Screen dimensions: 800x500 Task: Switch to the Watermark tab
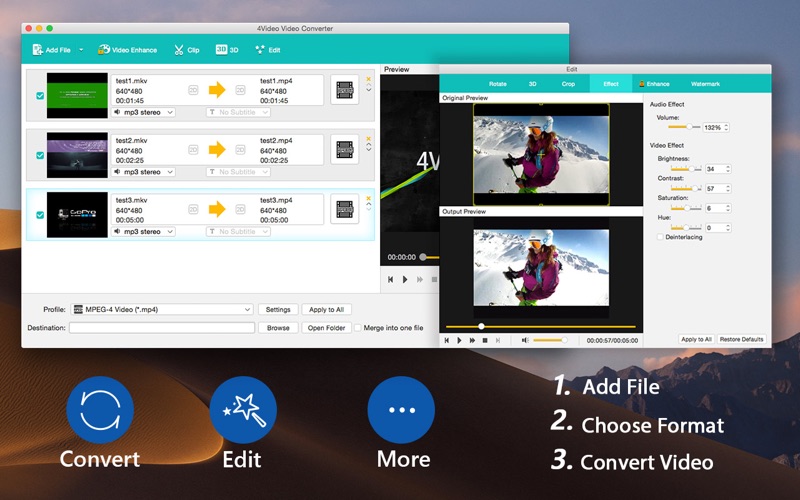705,84
